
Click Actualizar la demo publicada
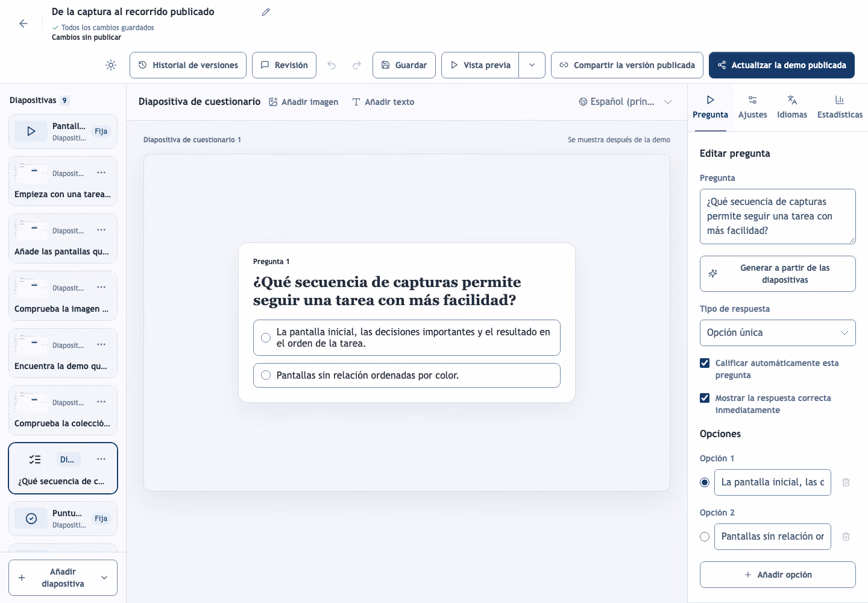[782, 65]
